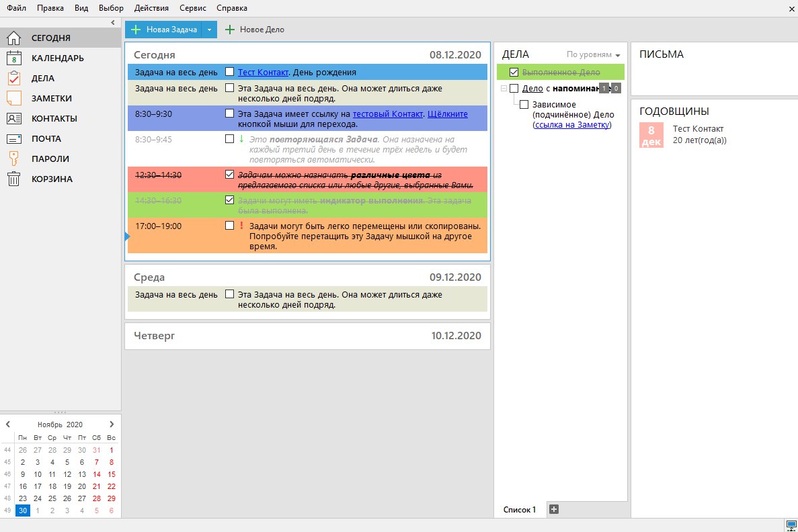Collapse the Дело с напоминанием tree node
This screenshot has width=798, height=532.
coord(504,89)
